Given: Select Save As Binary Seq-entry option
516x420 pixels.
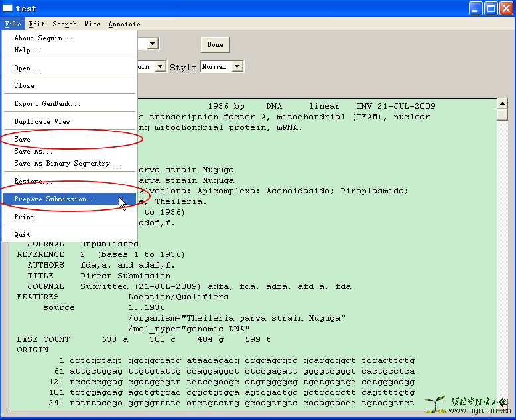Looking at the screenshot, I should [67, 163].
